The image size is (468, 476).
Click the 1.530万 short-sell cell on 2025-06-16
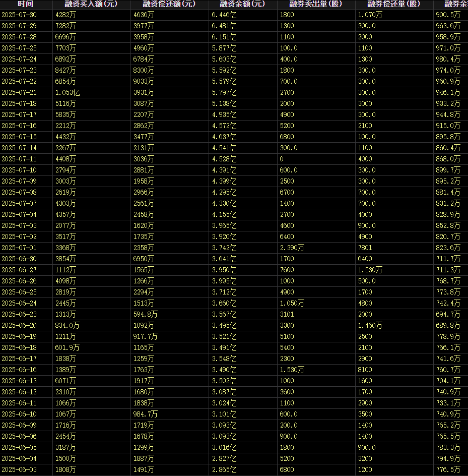[x=292, y=370]
